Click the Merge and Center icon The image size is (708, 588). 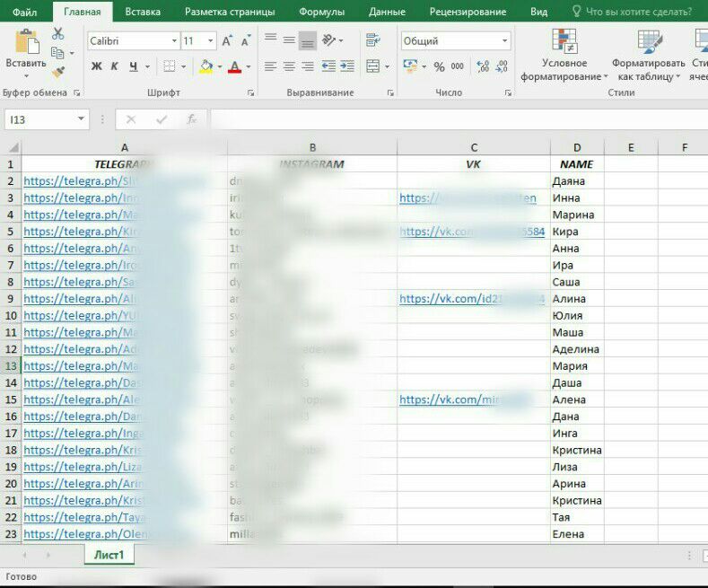point(373,66)
